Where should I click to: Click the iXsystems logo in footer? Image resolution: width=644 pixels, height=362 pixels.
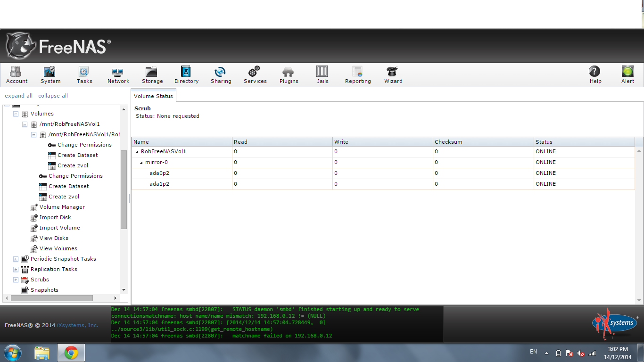pos(614,323)
